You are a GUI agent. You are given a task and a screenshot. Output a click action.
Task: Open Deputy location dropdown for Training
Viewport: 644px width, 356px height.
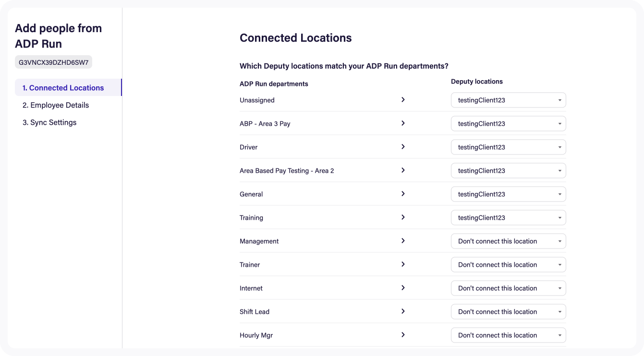click(x=509, y=218)
